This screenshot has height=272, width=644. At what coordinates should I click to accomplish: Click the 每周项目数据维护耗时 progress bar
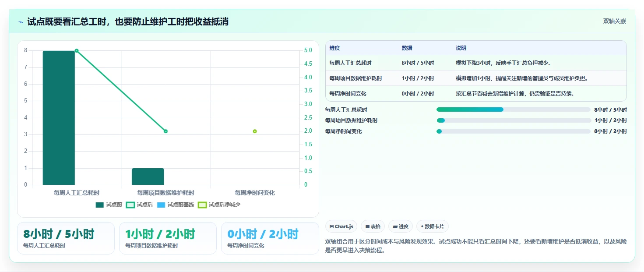click(x=514, y=120)
